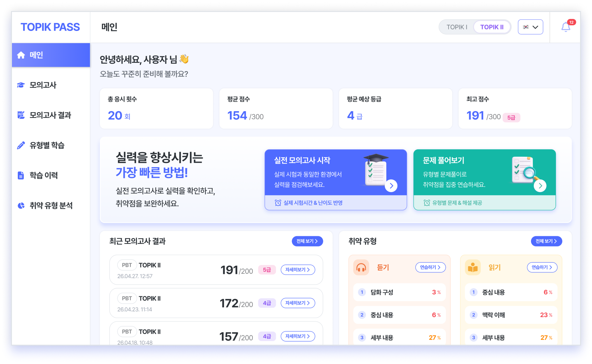Expand the 문제 풀어보기 card arrow
The height and width of the screenshot is (364, 592).
point(541,186)
